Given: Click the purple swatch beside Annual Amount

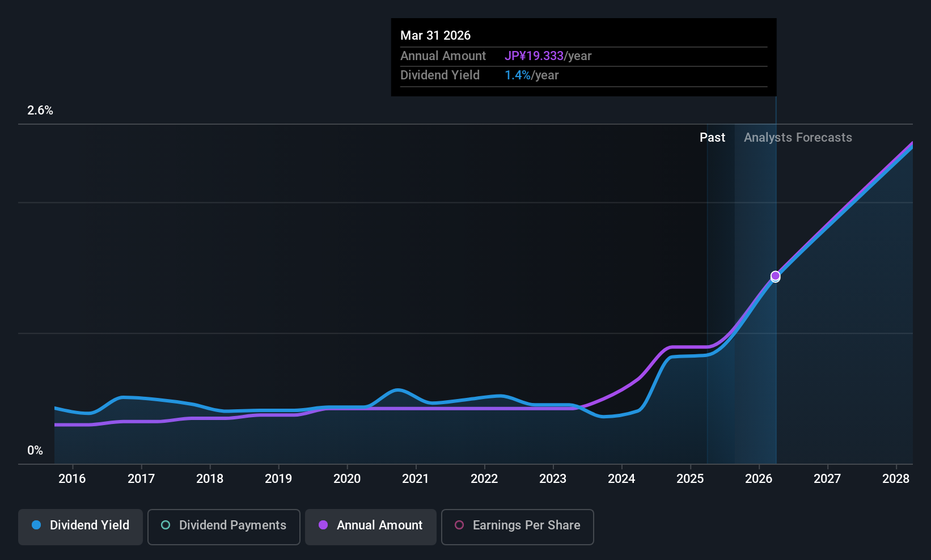Looking at the screenshot, I should (323, 525).
